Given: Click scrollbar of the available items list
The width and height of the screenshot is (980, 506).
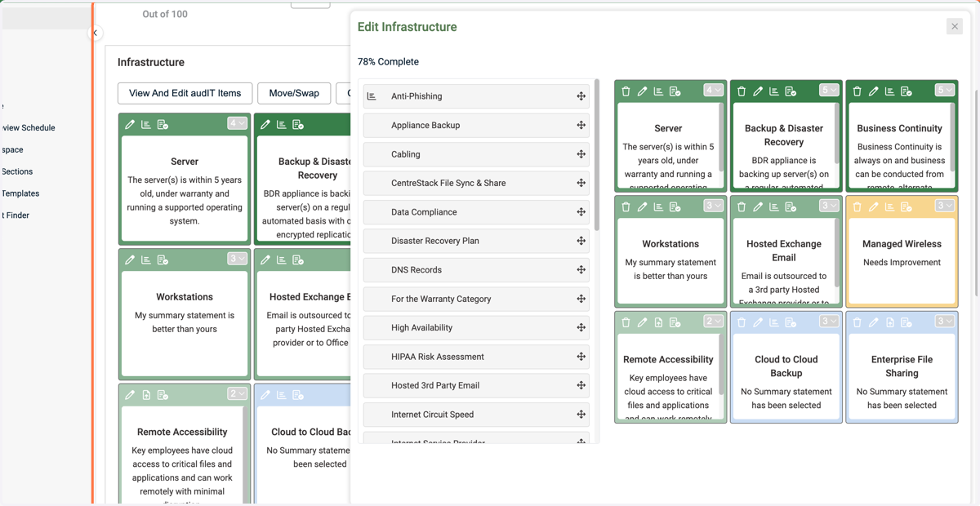Looking at the screenshot, I should tap(597, 155).
